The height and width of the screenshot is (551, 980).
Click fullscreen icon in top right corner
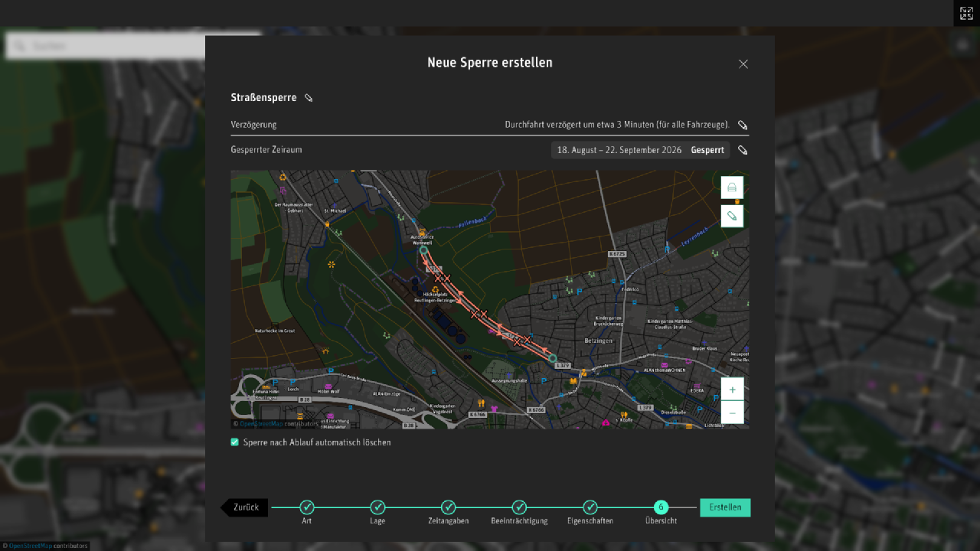[966, 13]
